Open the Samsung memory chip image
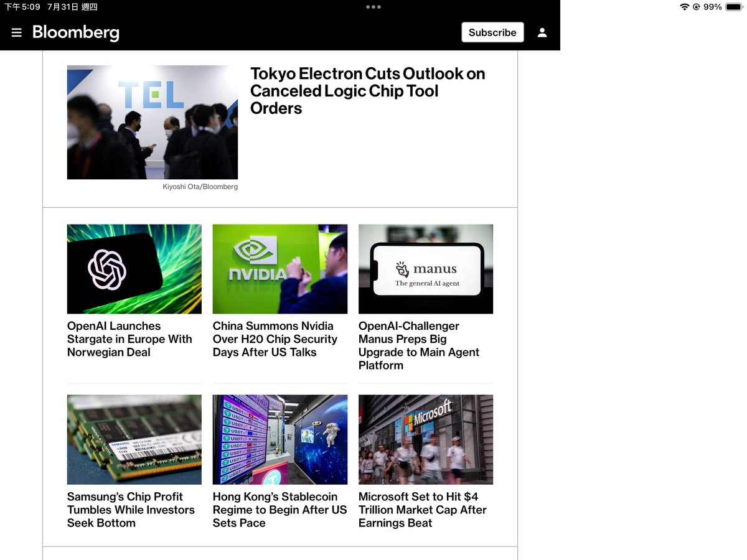The image size is (747, 560). [x=134, y=440]
